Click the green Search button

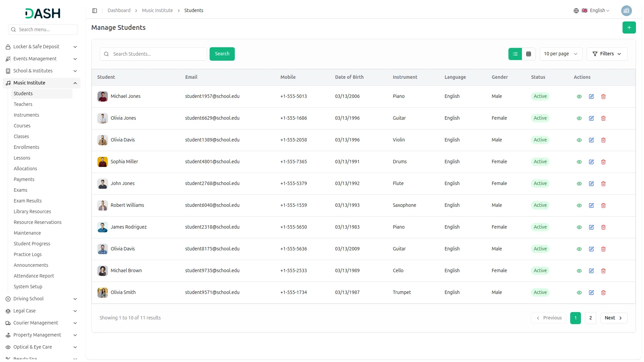(x=222, y=54)
